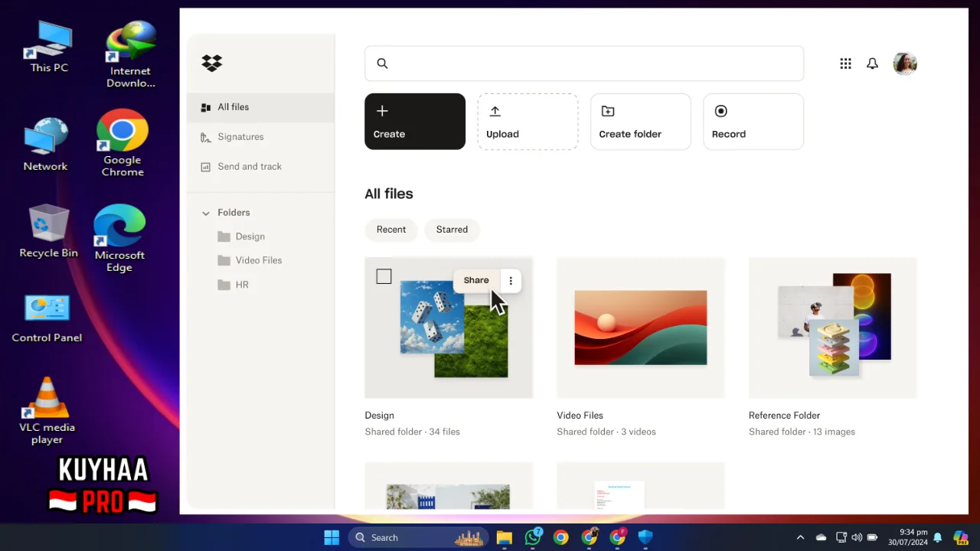Click 'Shared folder · 13 images' text

tap(802, 432)
